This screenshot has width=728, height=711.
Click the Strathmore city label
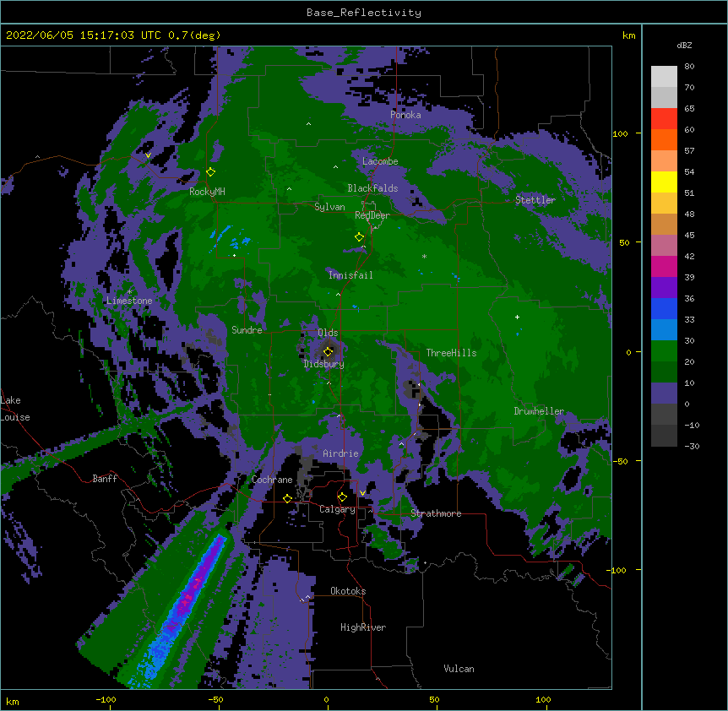[436, 513]
